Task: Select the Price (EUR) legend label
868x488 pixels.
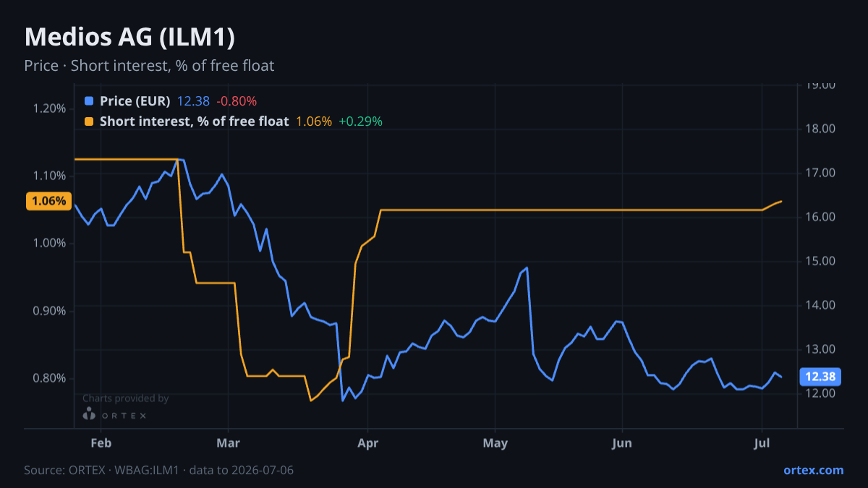Action: [135, 101]
